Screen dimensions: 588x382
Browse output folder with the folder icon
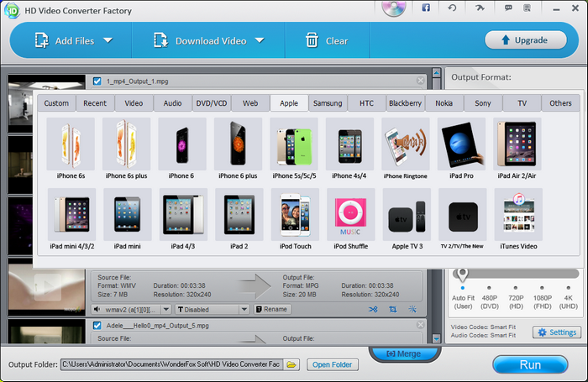pyautogui.click(x=291, y=364)
